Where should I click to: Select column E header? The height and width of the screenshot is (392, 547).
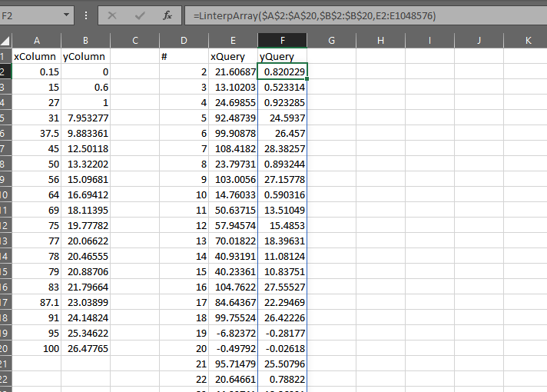pyautogui.click(x=233, y=41)
